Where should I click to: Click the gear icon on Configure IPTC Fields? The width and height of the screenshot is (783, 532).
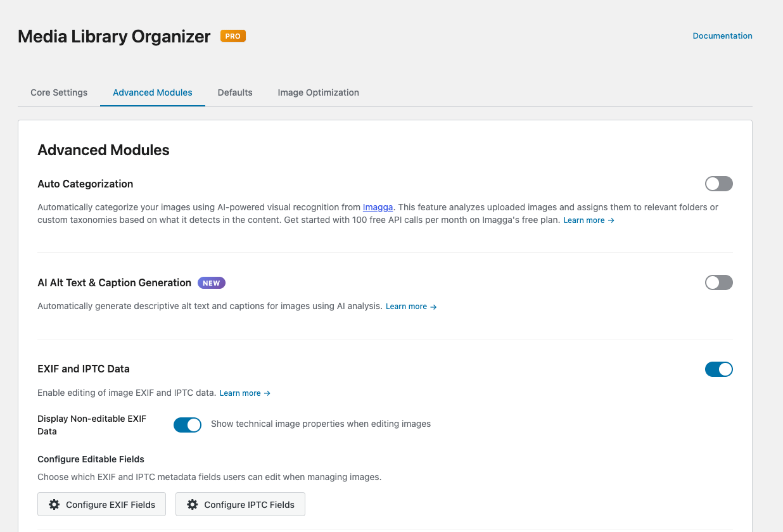pos(193,505)
